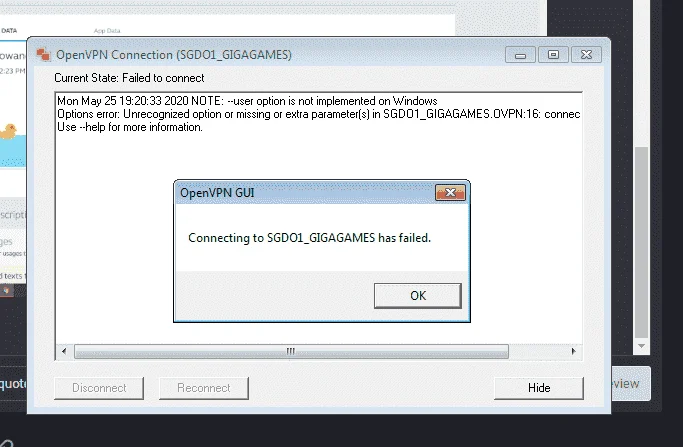683x447 pixels.
Task: Click the 'Mon May 25 19:20:33 2020 NOTE' log line
Action: click(x=247, y=101)
